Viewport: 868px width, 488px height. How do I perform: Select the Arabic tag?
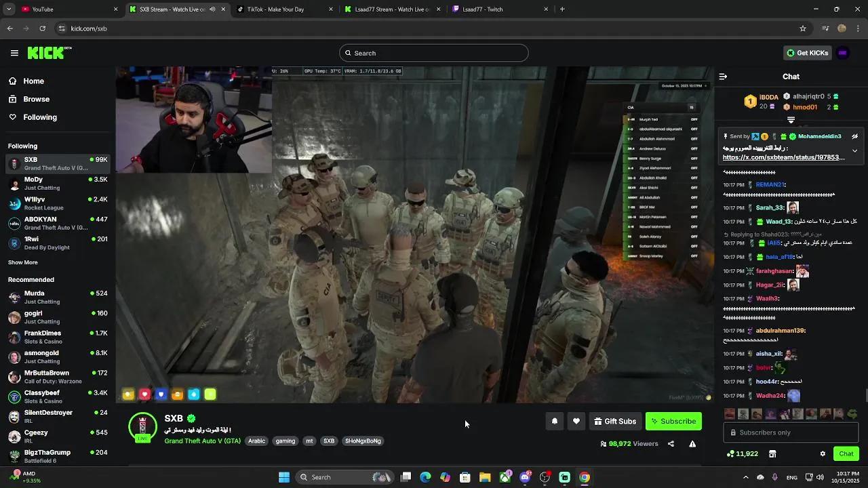pos(257,441)
